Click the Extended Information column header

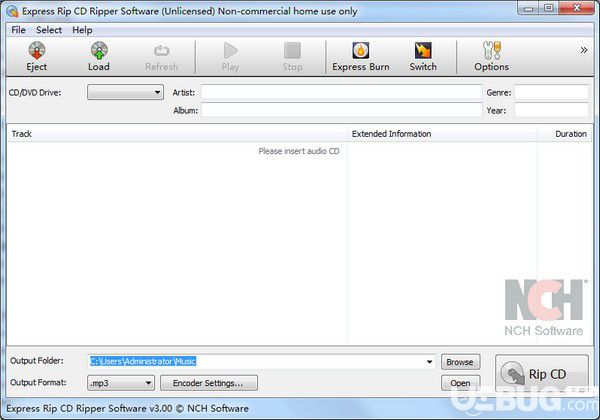[442, 134]
